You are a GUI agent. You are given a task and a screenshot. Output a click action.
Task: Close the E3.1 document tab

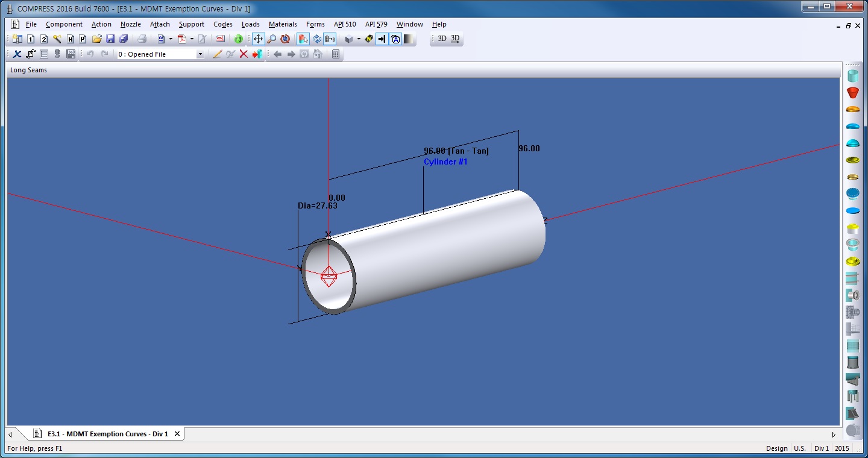[177, 434]
